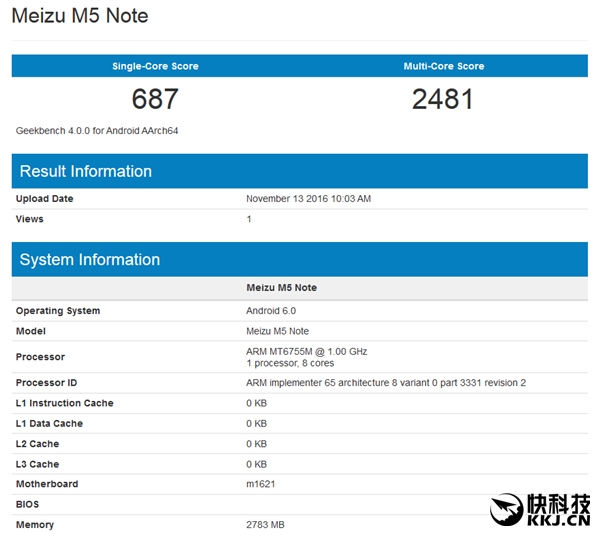Select 'ARM MT6755M @ 1.00 GHz' text

click(x=307, y=351)
